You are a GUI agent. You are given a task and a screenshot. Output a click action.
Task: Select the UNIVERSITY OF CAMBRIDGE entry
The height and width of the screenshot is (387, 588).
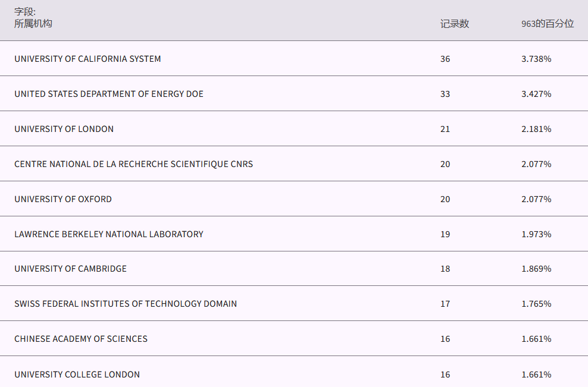(x=70, y=269)
